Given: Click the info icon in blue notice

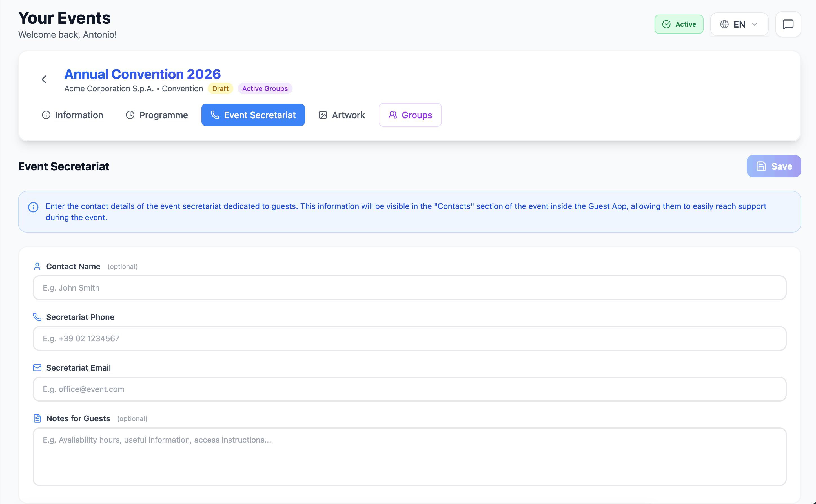Looking at the screenshot, I should [33, 207].
